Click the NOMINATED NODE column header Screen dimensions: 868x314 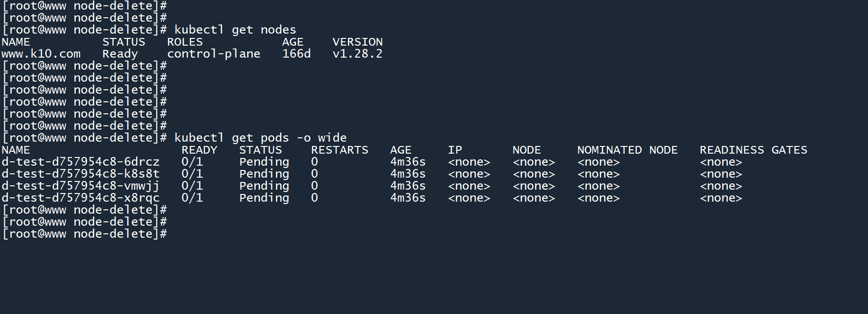coord(627,150)
